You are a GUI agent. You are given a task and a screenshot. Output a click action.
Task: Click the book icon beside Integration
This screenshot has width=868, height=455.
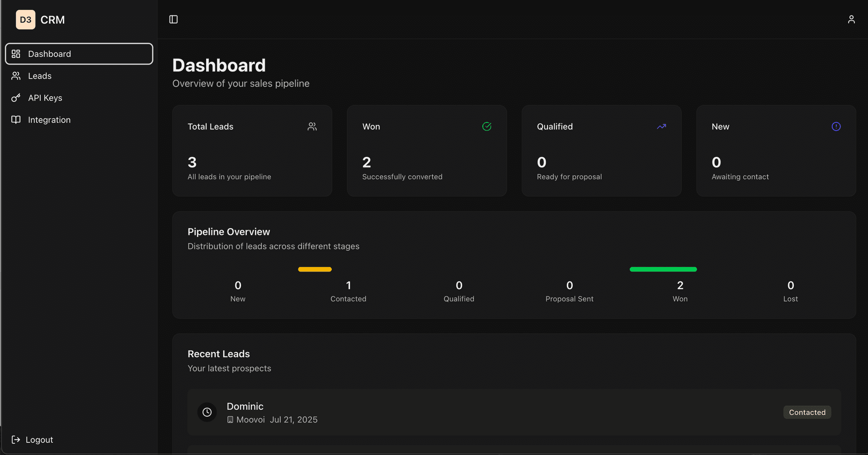coord(16,119)
